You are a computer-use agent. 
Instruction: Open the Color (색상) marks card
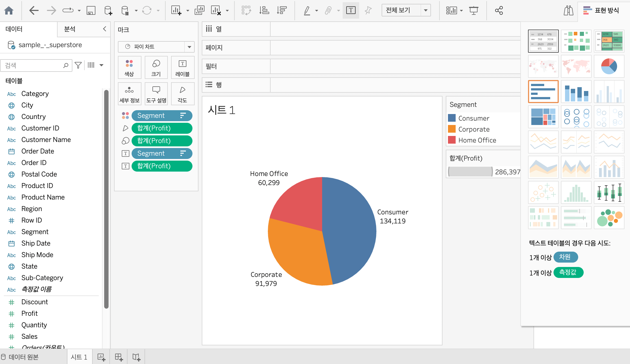click(129, 67)
